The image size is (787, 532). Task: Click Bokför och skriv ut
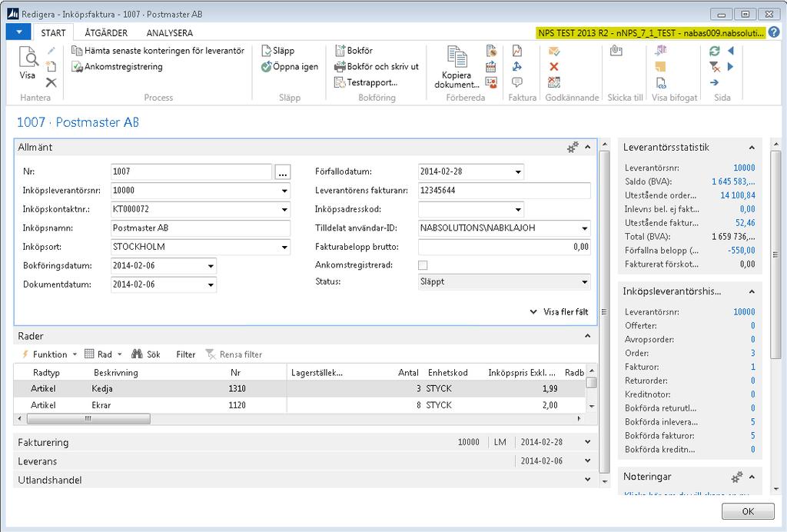pyautogui.click(x=377, y=66)
